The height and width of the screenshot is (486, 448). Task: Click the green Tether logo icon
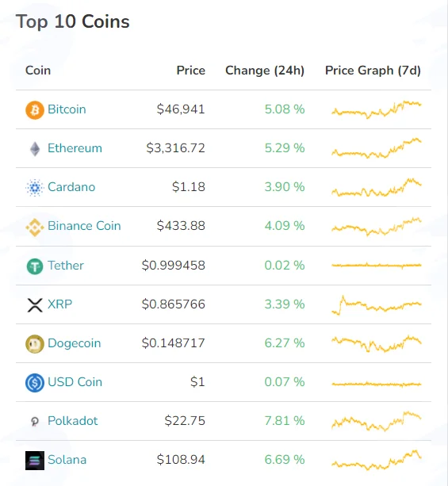pyautogui.click(x=35, y=266)
